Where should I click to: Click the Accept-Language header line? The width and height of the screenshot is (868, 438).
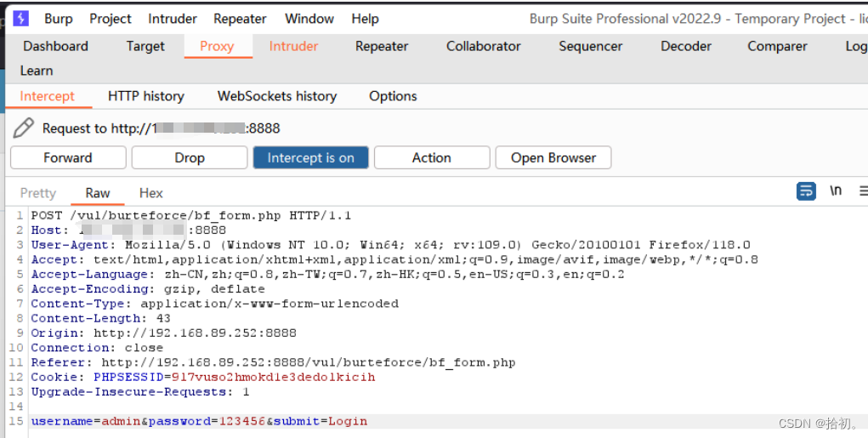click(x=327, y=274)
